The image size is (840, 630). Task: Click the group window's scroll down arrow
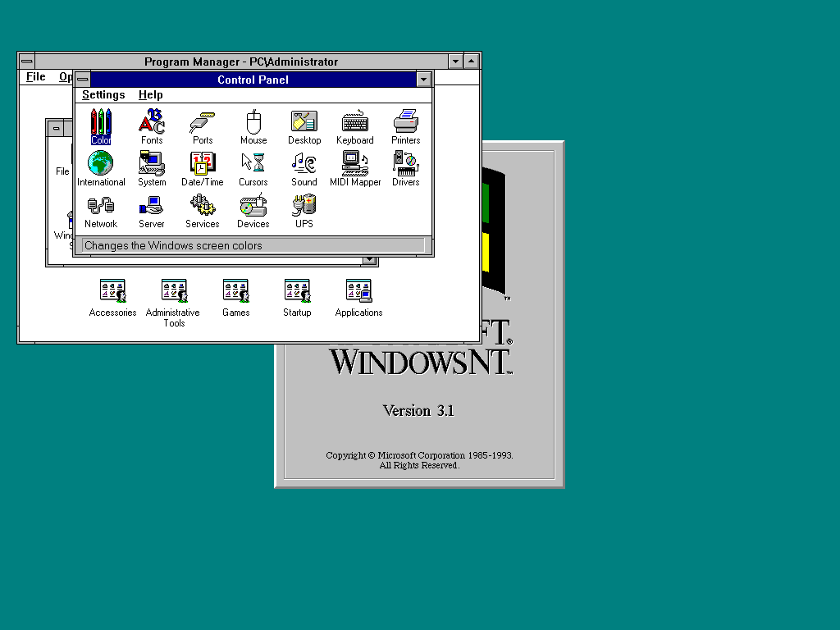click(370, 260)
